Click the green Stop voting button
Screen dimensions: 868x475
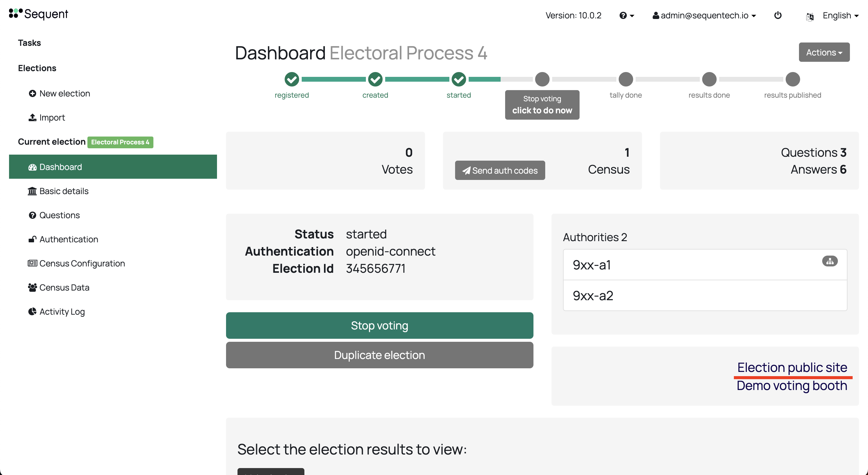[x=379, y=326]
